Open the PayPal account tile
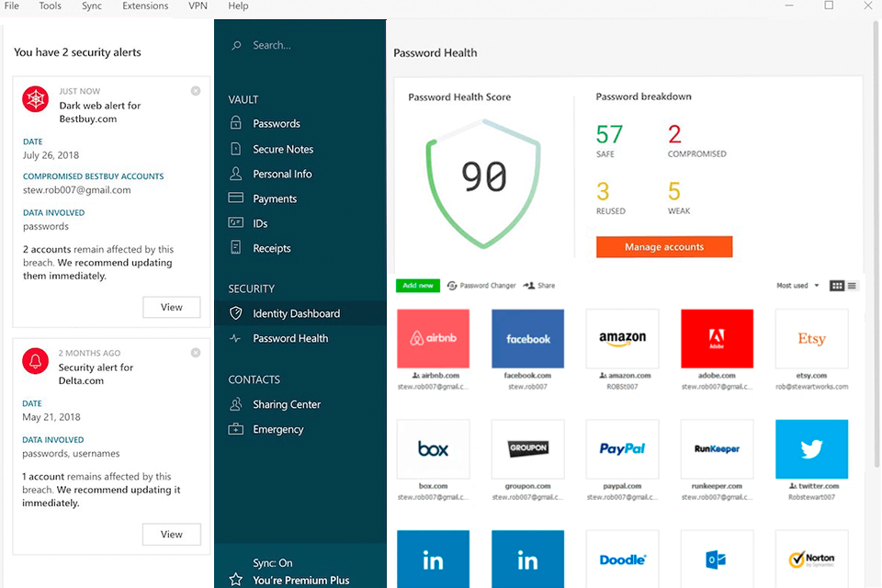Screen dimensions: 882x588 coord(622,449)
